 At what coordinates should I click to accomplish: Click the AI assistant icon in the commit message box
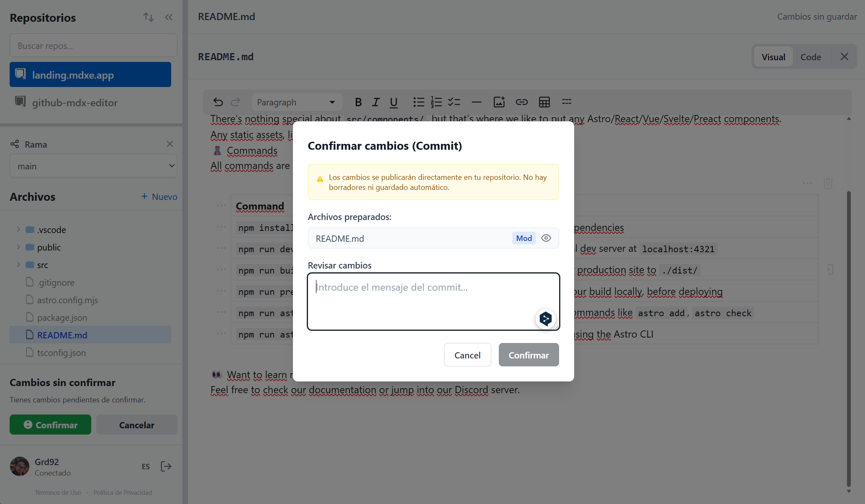[546, 319]
